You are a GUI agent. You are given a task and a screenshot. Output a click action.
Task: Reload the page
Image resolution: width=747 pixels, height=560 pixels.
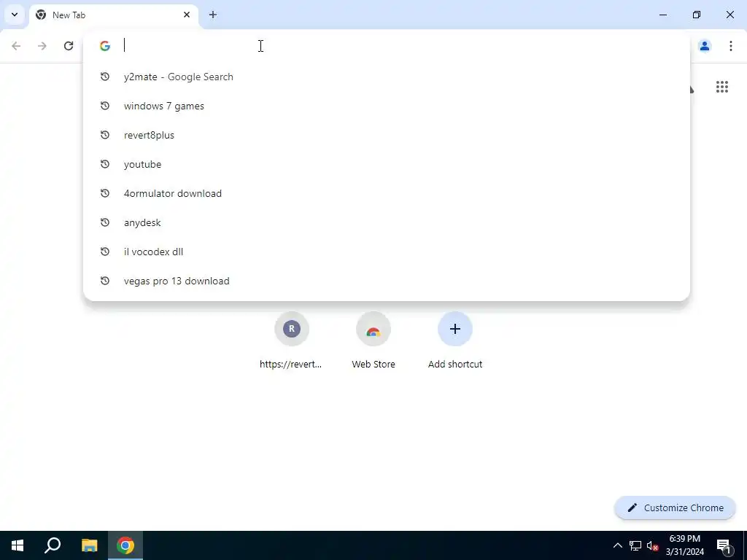pyautogui.click(x=69, y=46)
